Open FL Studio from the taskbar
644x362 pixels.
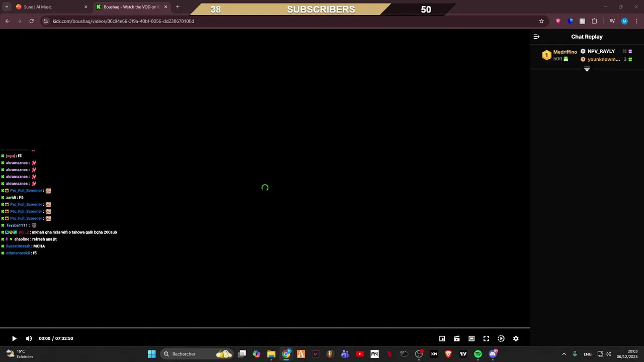coord(330,354)
